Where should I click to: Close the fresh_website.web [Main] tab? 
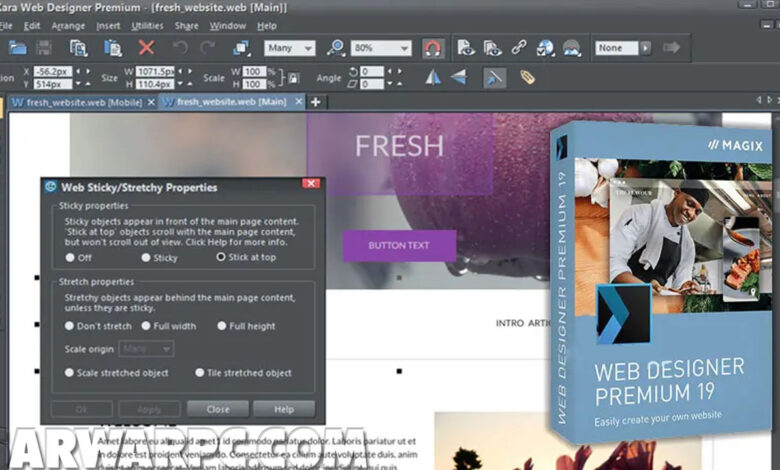(298, 101)
